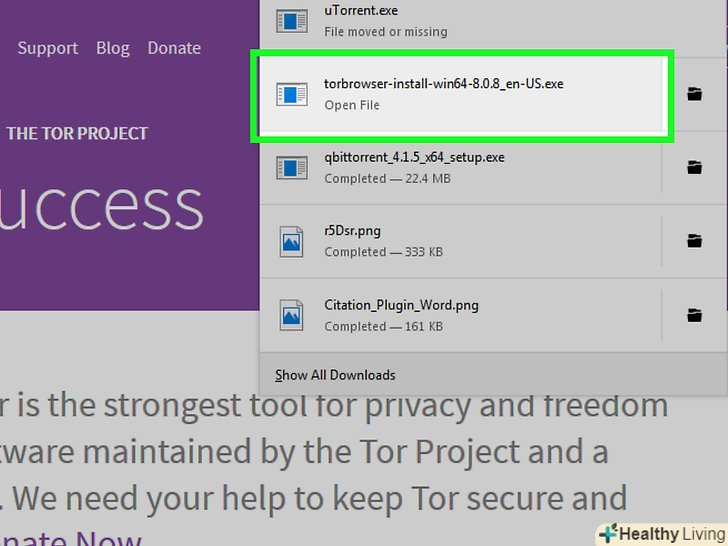The width and height of the screenshot is (728, 546).
Task: Go to the Blog link
Action: click(x=112, y=48)
